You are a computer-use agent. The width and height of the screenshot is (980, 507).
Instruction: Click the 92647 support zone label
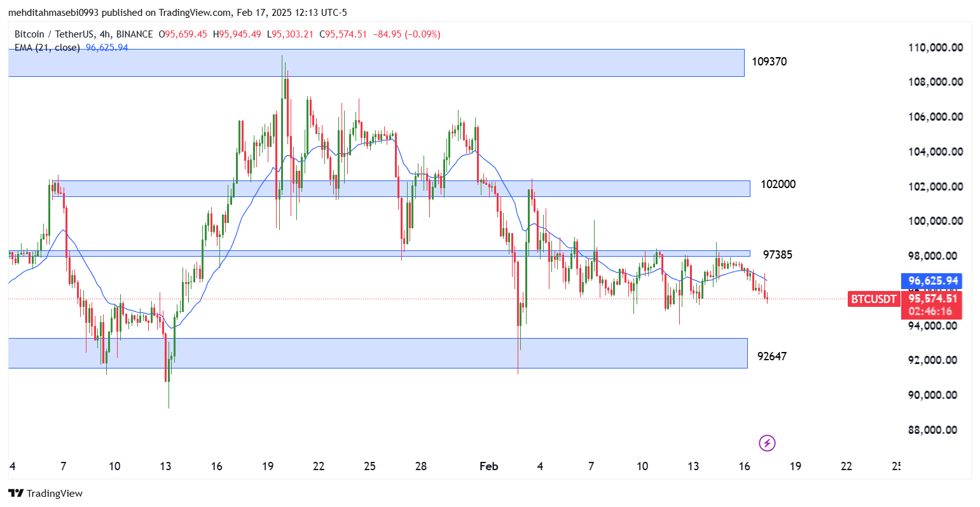click(x=771, y=356)
